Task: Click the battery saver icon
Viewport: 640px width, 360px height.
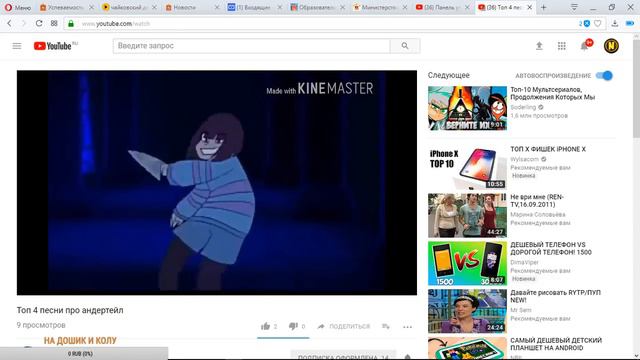Action: (x=630, y=24)
